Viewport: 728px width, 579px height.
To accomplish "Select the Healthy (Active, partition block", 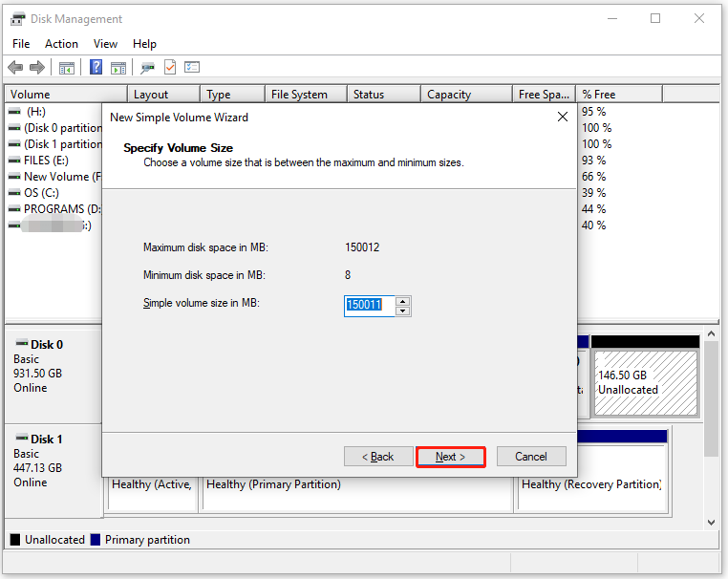I will click(x=152, y=495).
